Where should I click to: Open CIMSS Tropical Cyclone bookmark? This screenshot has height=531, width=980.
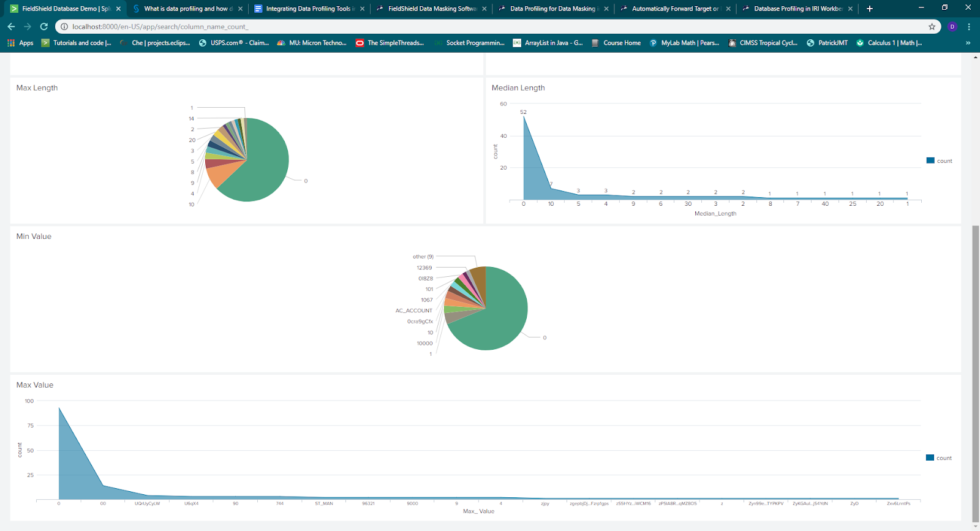point(763,43)
